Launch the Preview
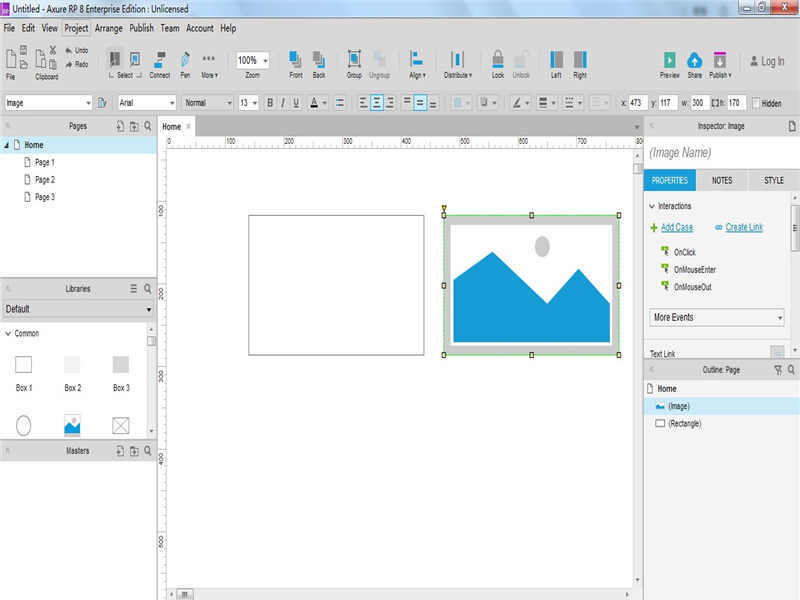Screen dimensions: 800x600 pos(669,64)
